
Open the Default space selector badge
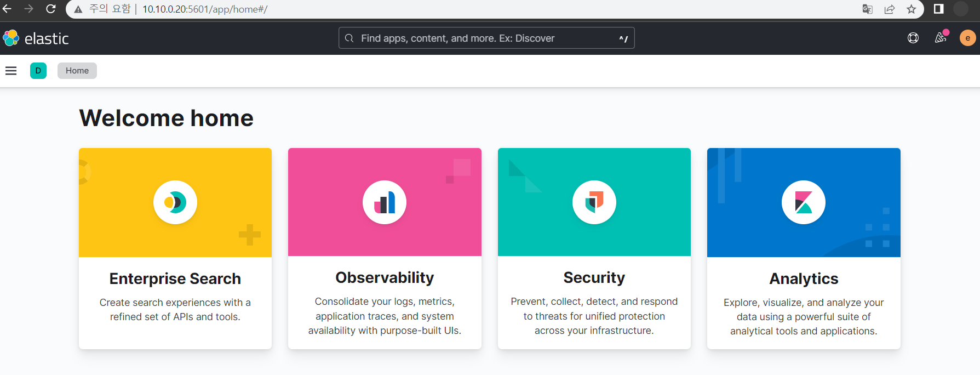[38, 71]
